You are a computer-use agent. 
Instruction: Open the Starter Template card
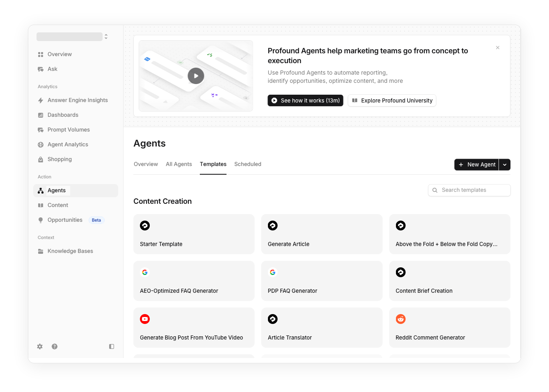[x=194, y=234]
